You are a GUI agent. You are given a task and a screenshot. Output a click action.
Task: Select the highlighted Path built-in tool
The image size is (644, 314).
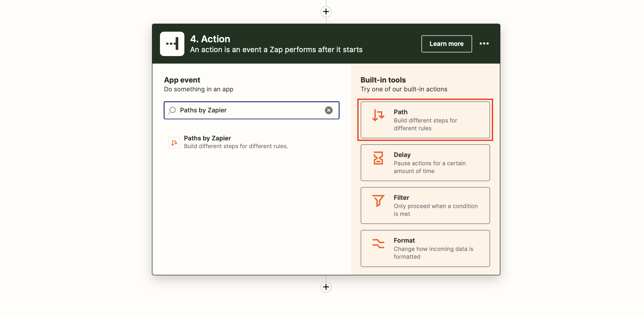pyautogui.click(x=425, y=120)
